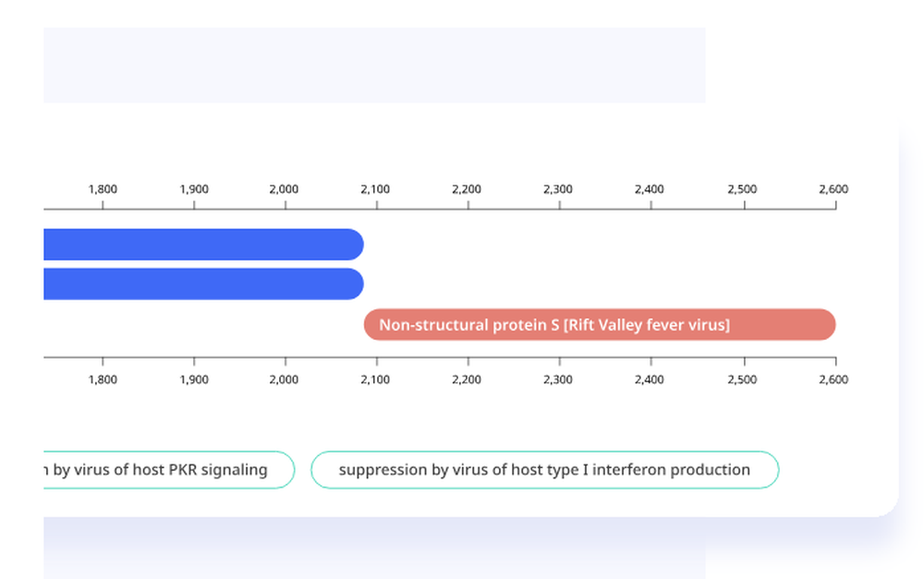Image resolution: width=924 pixels, height=579 pixels.
Task: Click the 2,600 tick on the bottom axis
Action: 833,380
